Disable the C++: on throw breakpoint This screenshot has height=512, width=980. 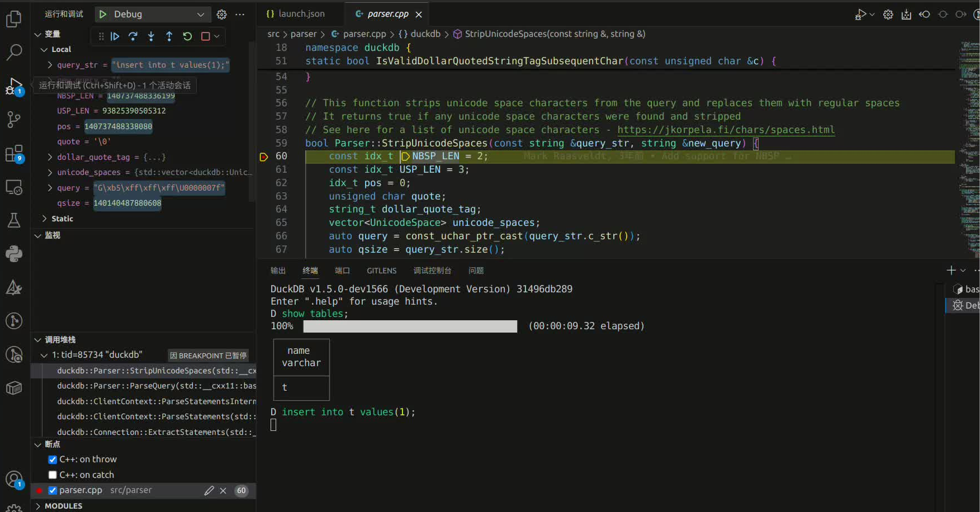53,459
